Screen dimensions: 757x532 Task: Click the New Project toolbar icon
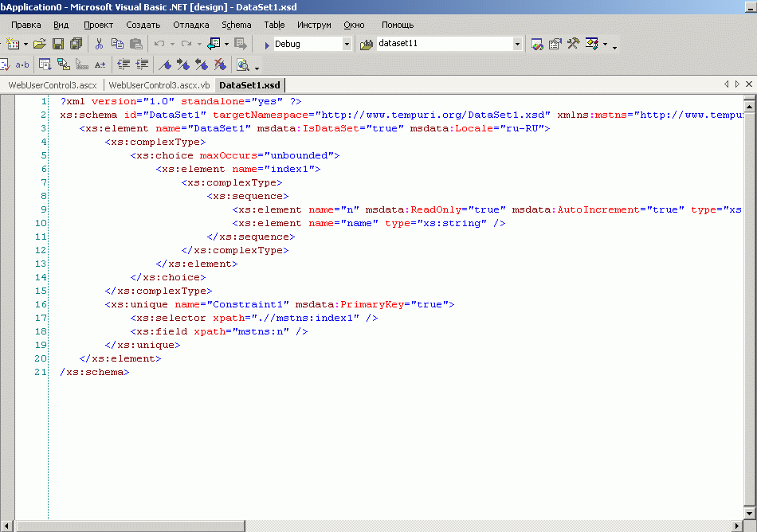tap(13, 44)
